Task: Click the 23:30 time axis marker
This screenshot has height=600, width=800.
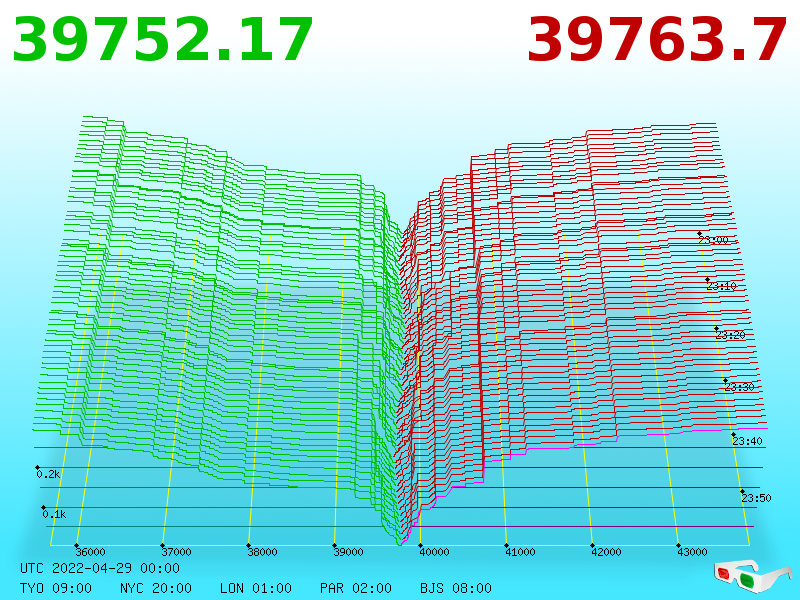Action: 739,387
